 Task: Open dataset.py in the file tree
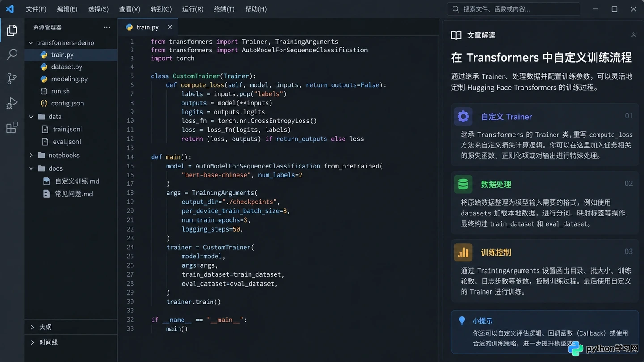pos(67,67)
